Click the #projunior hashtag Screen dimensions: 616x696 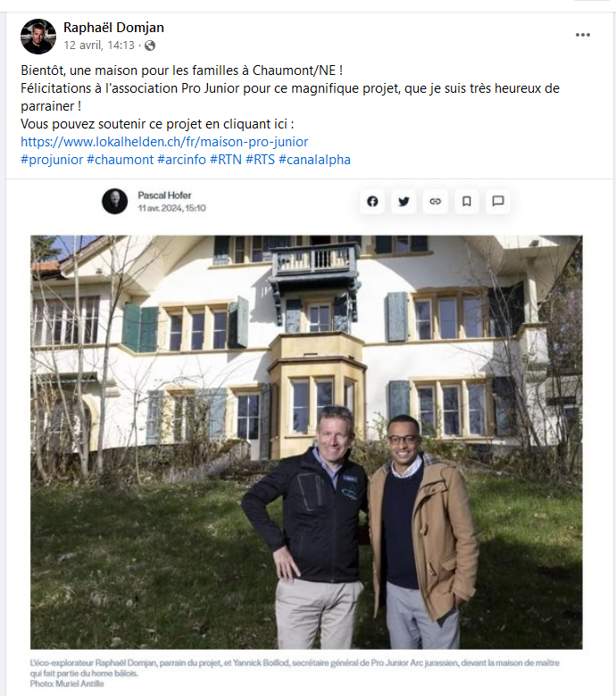point(52,160)
